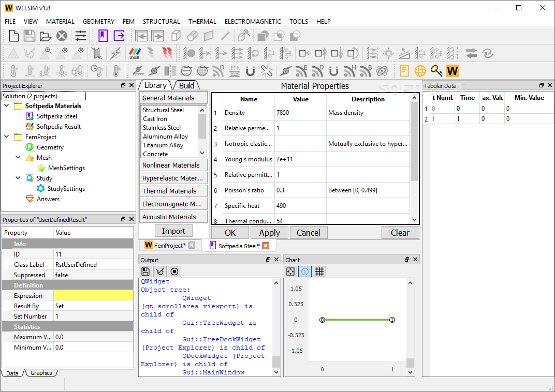
Task: Close the Chart panel
Action: click(x=415, y=260)
